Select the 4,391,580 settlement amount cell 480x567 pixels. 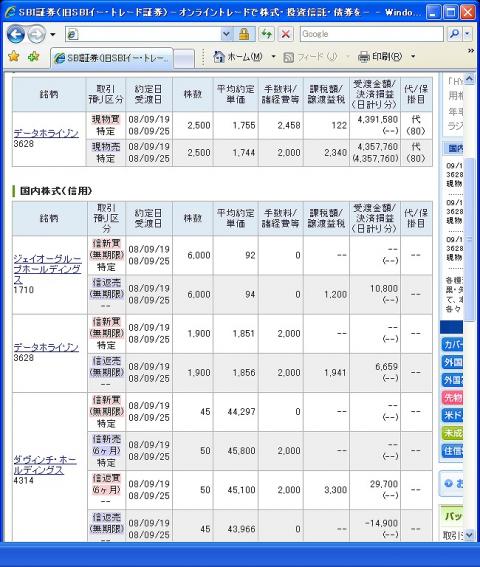[375, 125]
